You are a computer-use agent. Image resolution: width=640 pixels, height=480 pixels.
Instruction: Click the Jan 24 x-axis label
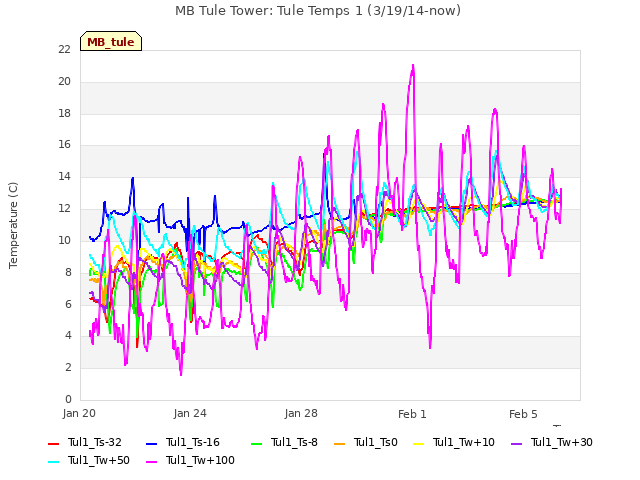190,413
